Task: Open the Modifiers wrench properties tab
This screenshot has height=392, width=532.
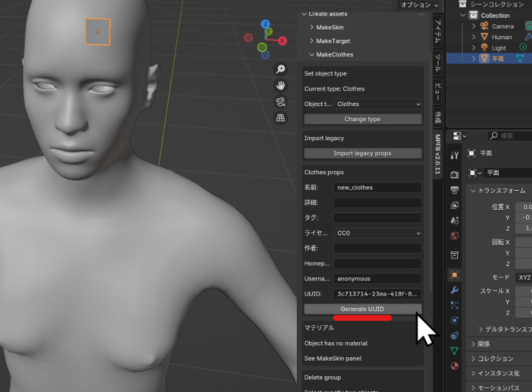Action: (x=455, y=290)
